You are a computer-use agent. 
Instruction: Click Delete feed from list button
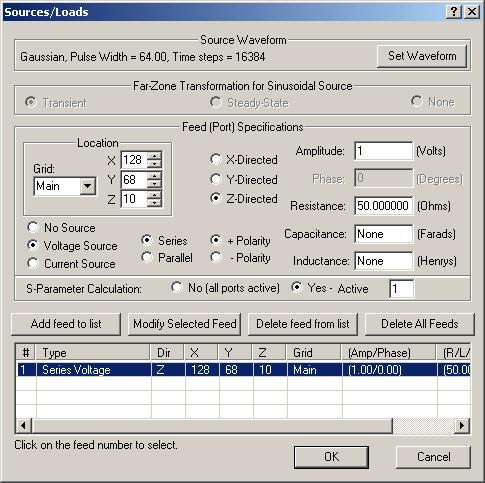(x=303, y=324)
